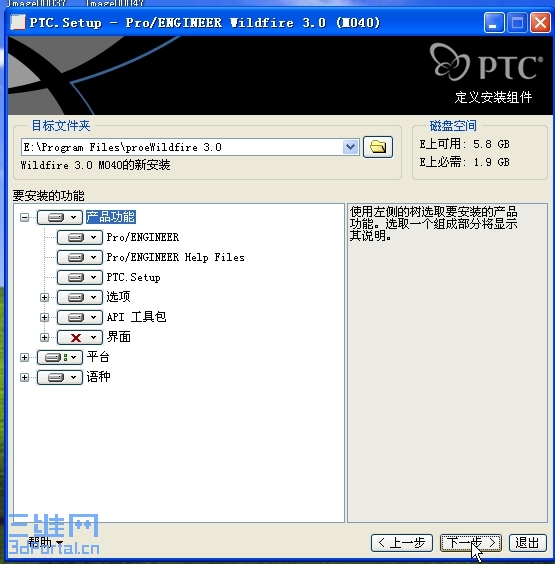Screen dimensions: 555x564
Task: Minimize the PTC.Setup window
Action: pos(494,23)
